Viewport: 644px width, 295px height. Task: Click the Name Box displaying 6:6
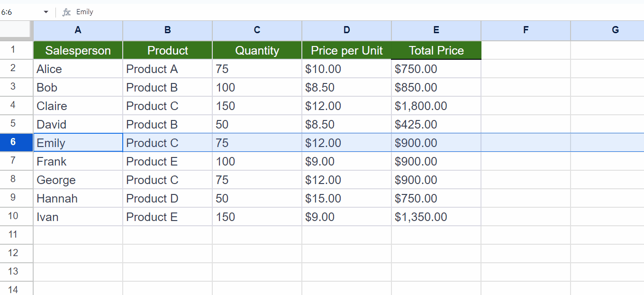[x=19, y=11]
